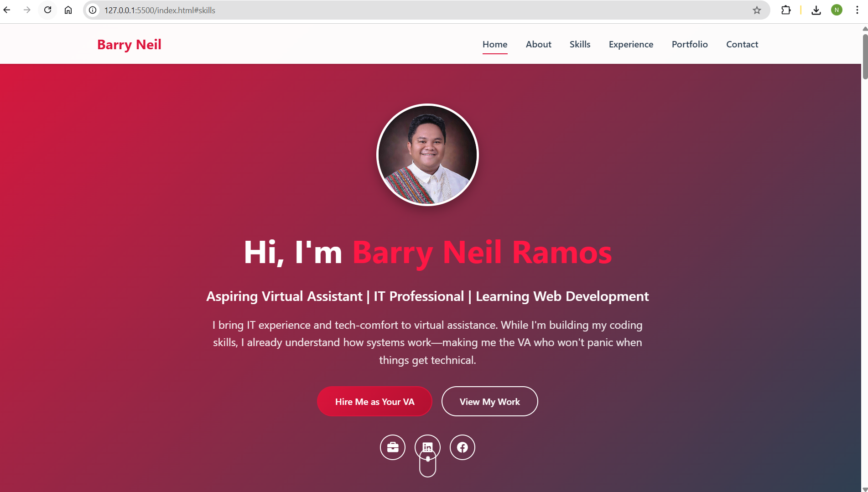Image resolution: width=868 pixels, height=492 pixels.
Task: Open the Facebook circle icon
Action: tap(463, 447)
